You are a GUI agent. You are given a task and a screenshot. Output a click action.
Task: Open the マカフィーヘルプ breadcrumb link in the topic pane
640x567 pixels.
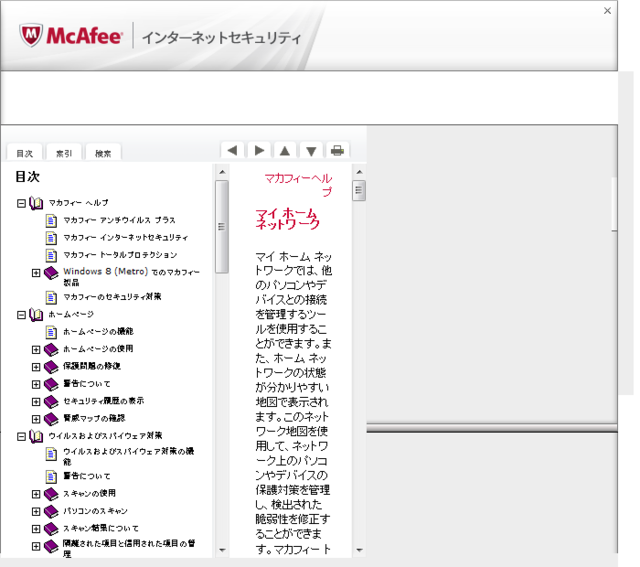click(298, 184)
